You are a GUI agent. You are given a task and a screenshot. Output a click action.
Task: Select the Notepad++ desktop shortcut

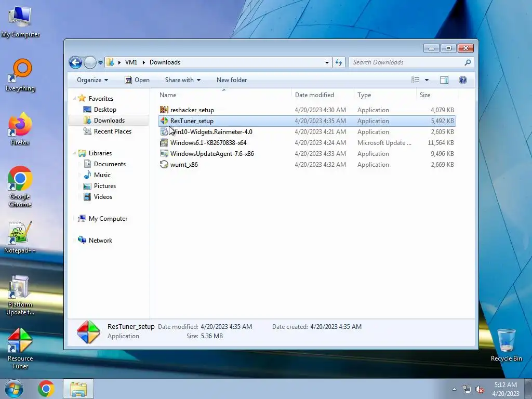20,237
